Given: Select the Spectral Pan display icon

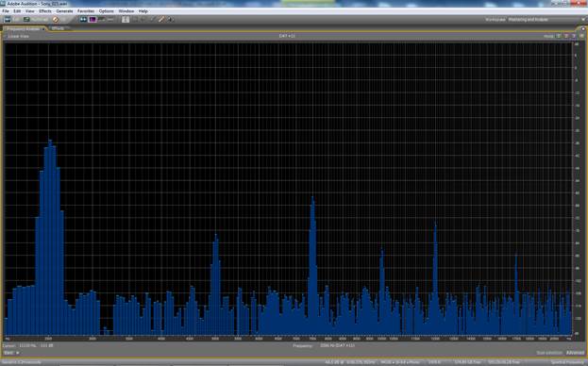Looking at the screenshot, I should (101, 20).
